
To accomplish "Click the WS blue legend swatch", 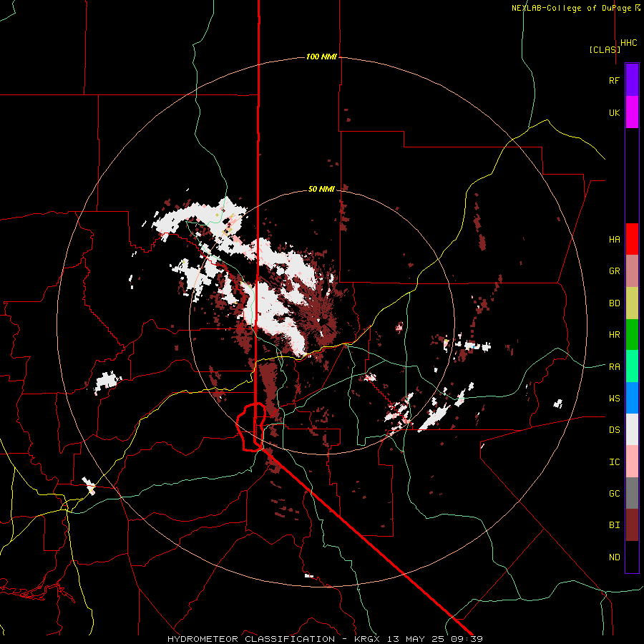I will tap(632, 398).
